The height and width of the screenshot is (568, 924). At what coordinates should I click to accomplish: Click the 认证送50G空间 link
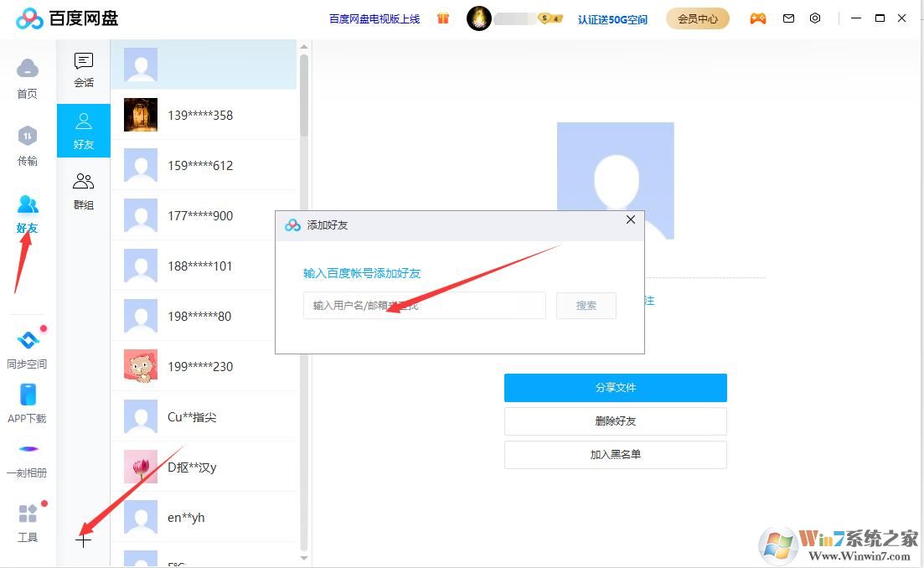pyautogui.click(x=614, y=18)
